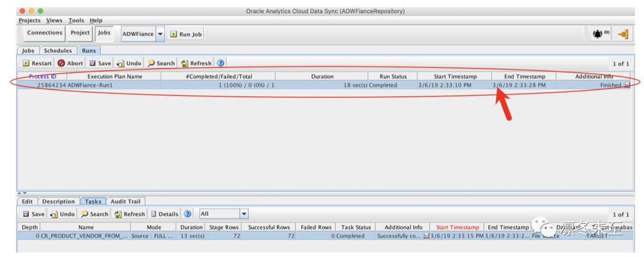644x257 pixels.
Task: Click the Successfully co... info cell icon
Action: [426, 236]
